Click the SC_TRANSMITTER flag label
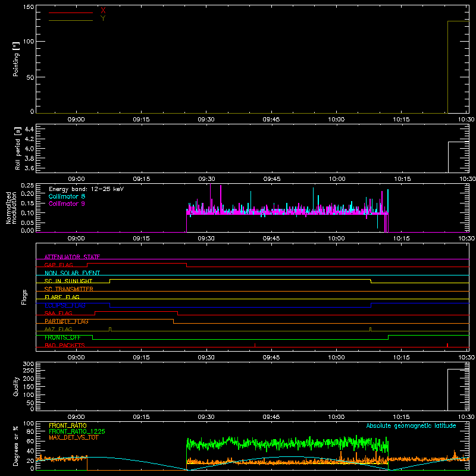 pyautogui.click(x=68, y=289)
